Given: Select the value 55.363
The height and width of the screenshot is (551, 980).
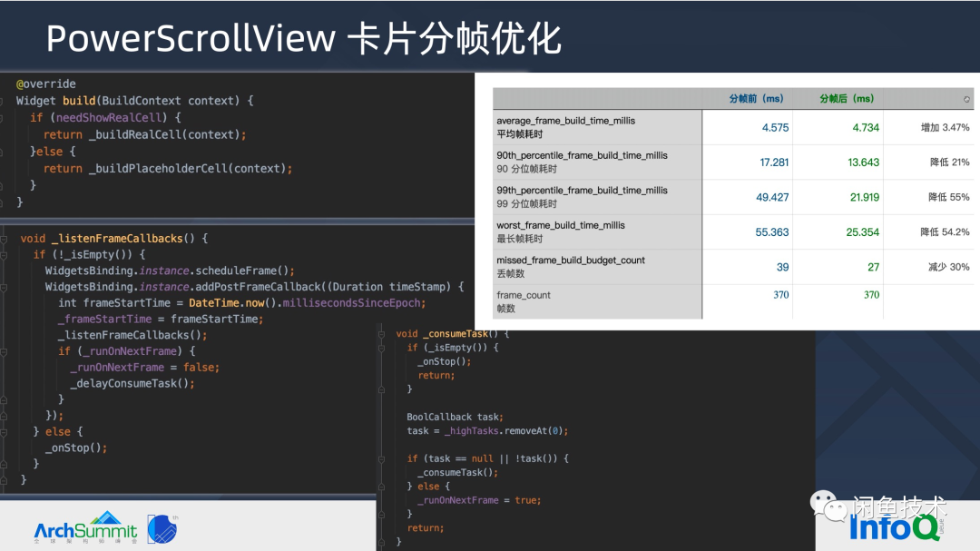Looking at the screenshot, I should [x=772, y=232].
